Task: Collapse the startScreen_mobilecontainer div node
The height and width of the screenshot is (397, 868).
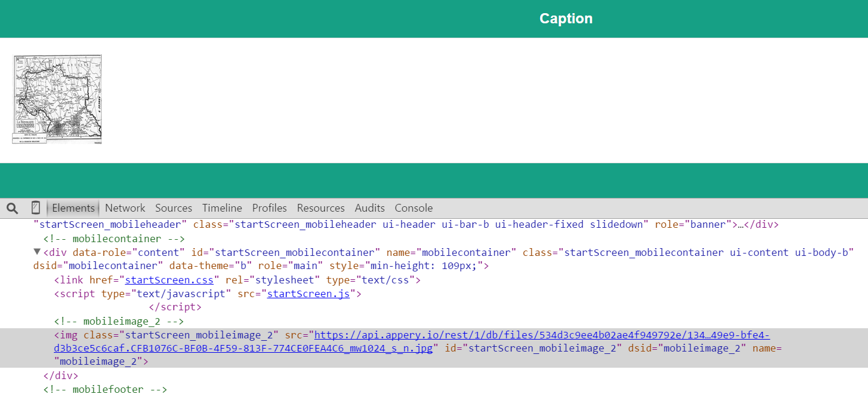Action: click(37, 252)
